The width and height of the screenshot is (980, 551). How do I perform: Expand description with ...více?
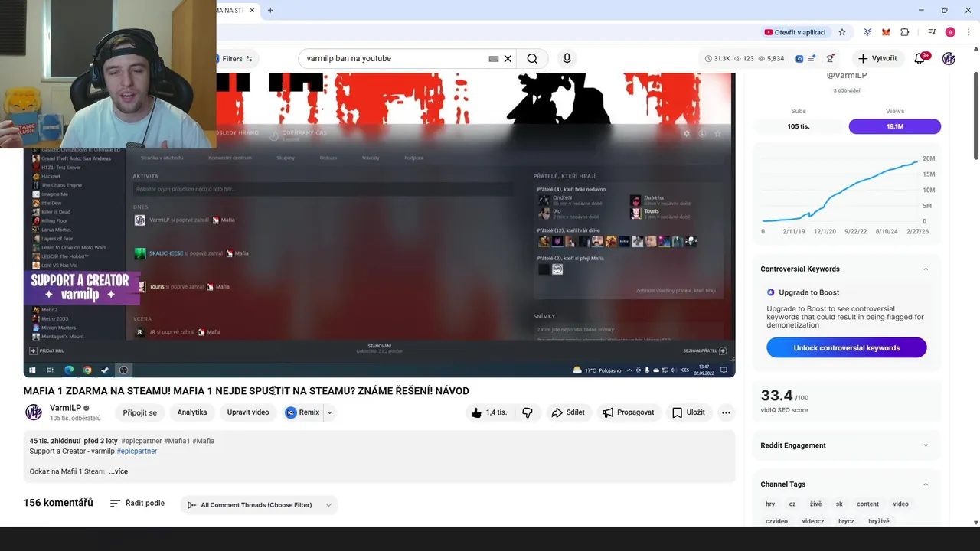(x=119, y=471)
